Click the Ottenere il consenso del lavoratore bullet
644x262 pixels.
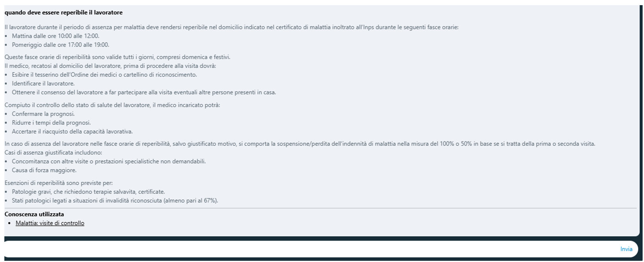click(144, 92)
